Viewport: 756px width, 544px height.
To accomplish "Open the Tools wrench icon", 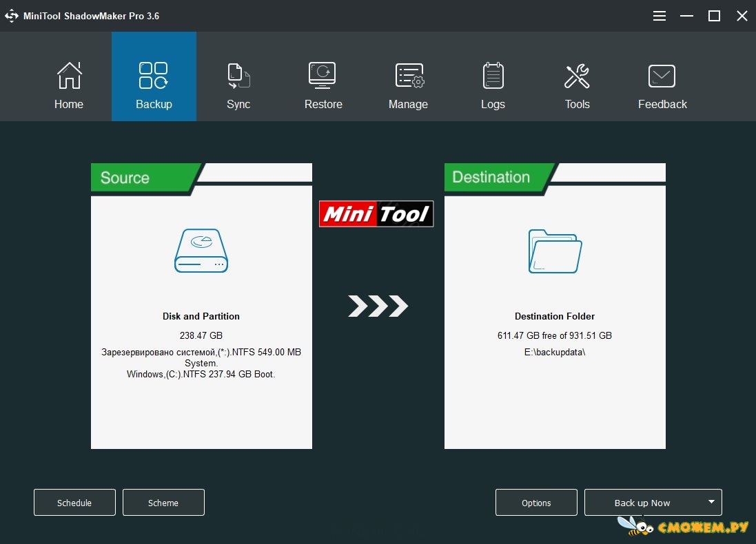I will click(x=577, y=76).
